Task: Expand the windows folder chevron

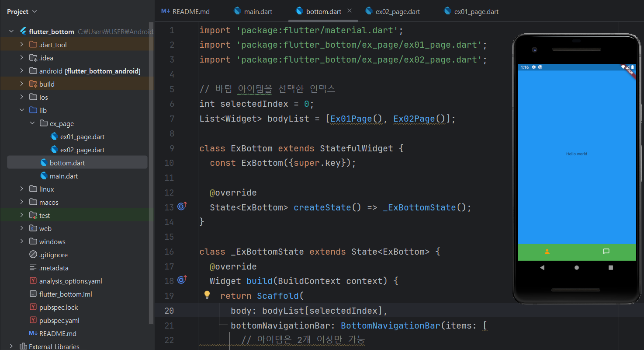Action: tap(22, 241)
